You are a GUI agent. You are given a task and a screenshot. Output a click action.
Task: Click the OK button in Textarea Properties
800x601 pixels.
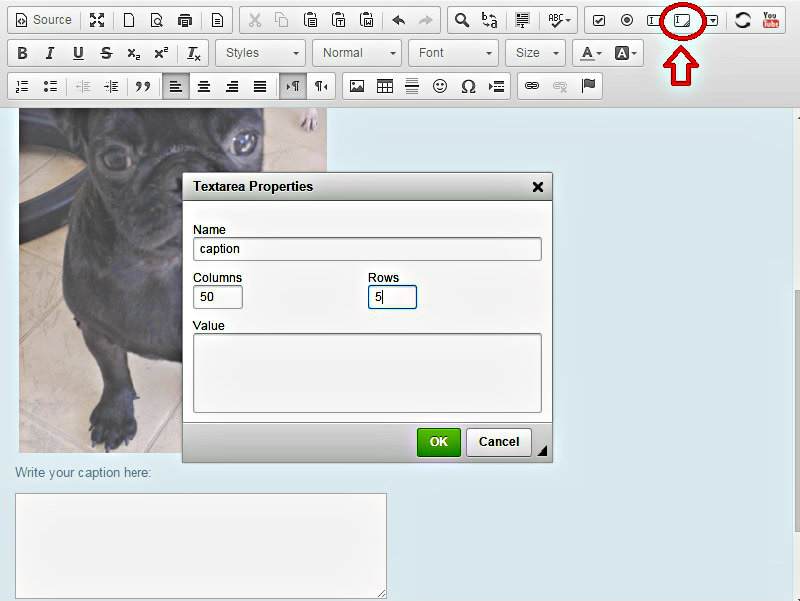click(x=439, y=442)
